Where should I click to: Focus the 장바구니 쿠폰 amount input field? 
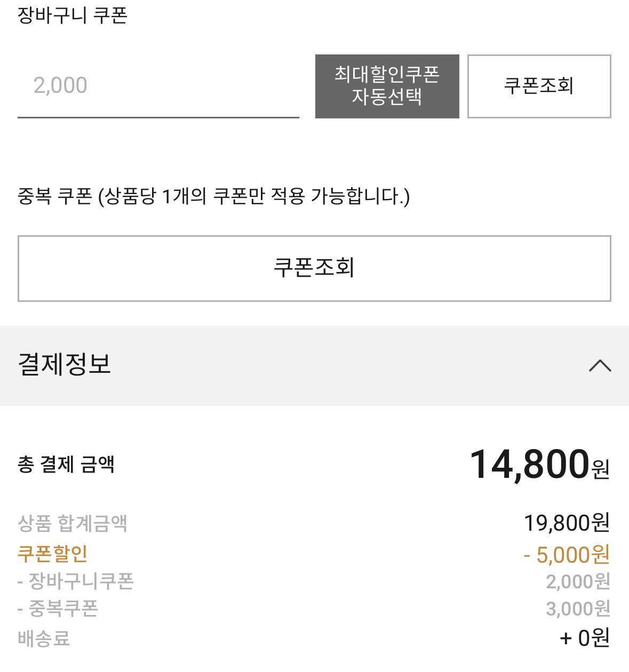click(158, 86)
